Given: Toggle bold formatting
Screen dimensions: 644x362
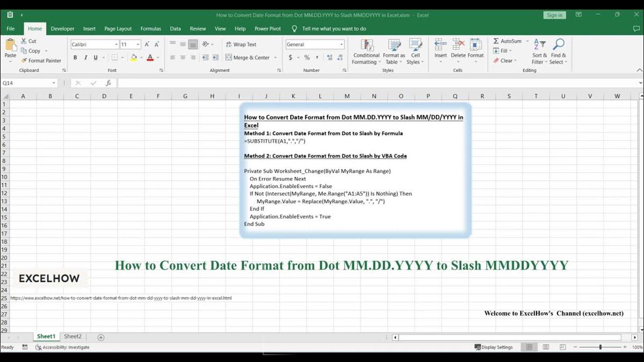Looking at the screenshot, I should point(75,57).
